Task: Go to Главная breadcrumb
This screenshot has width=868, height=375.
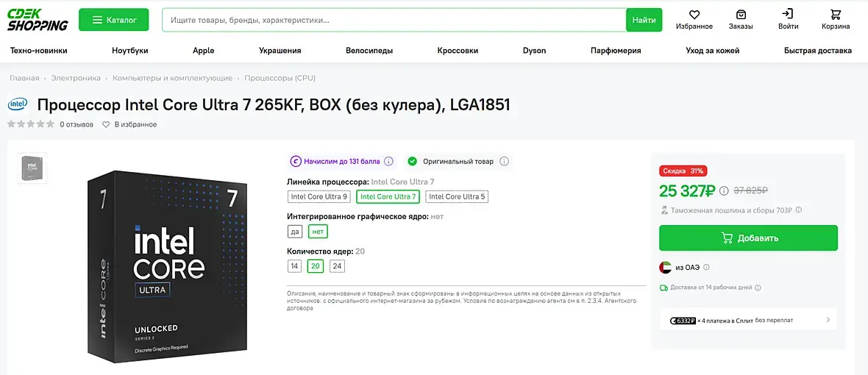Action: coord(24,78)
